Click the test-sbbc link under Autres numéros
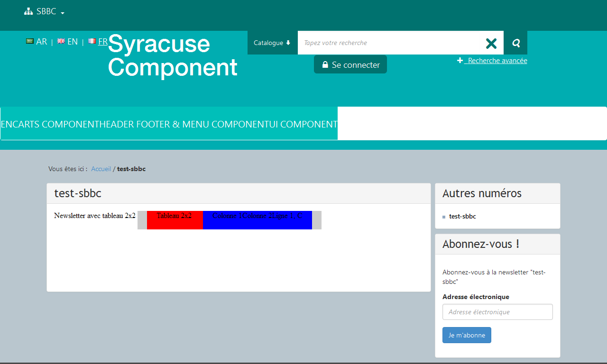Viewport: 607px width, 364px height. click(x=462, y=217)
